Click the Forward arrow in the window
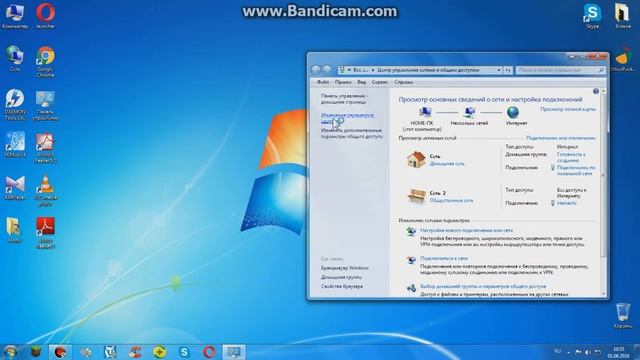The width and height of the screenshot is (640, 360). click(x=327, y=70)
